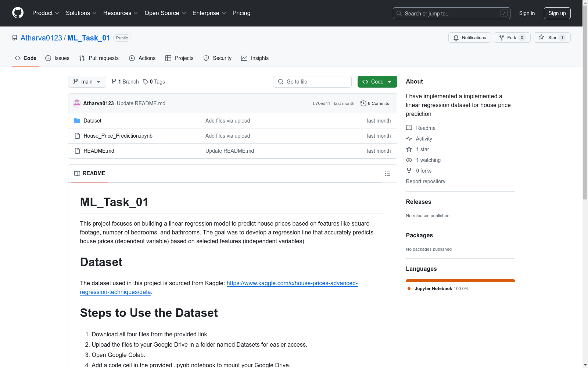Open the Code tab

point(26,58)
